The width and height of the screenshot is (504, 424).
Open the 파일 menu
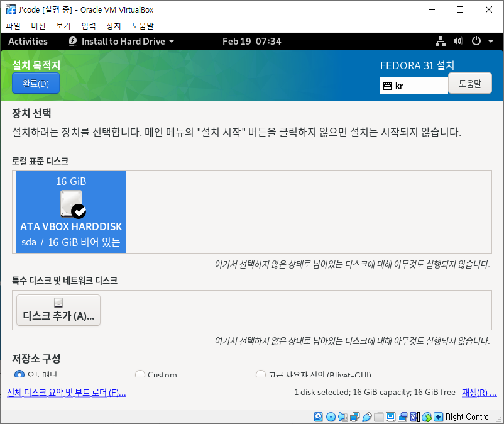click(13, 25)
